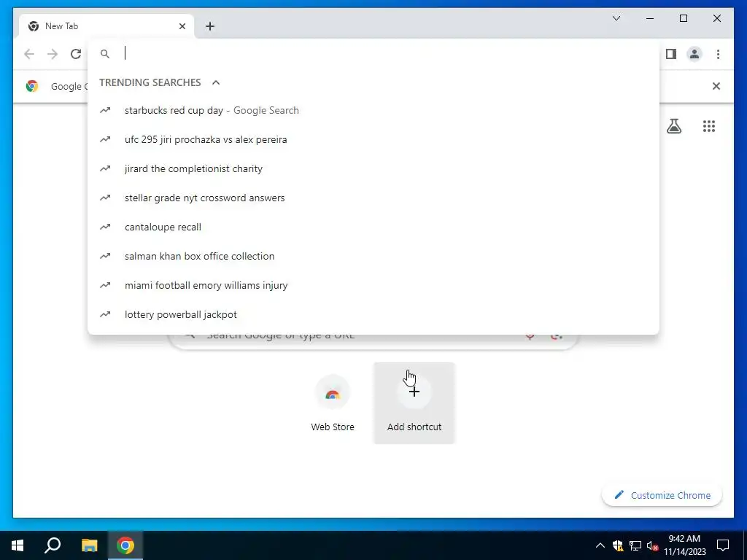Screen dimensions: 747x560
Task: Open Customize Chrome button
Action: 662,495
